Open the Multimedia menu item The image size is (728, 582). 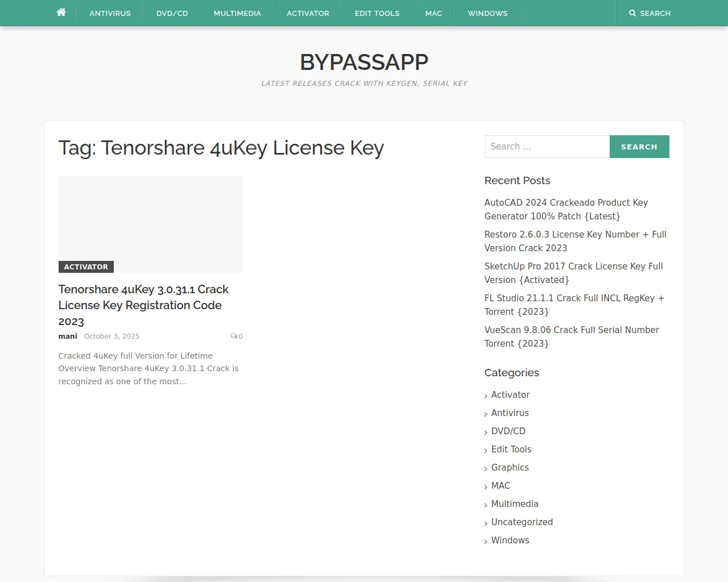pyautogui.click(x=237, y=13)
